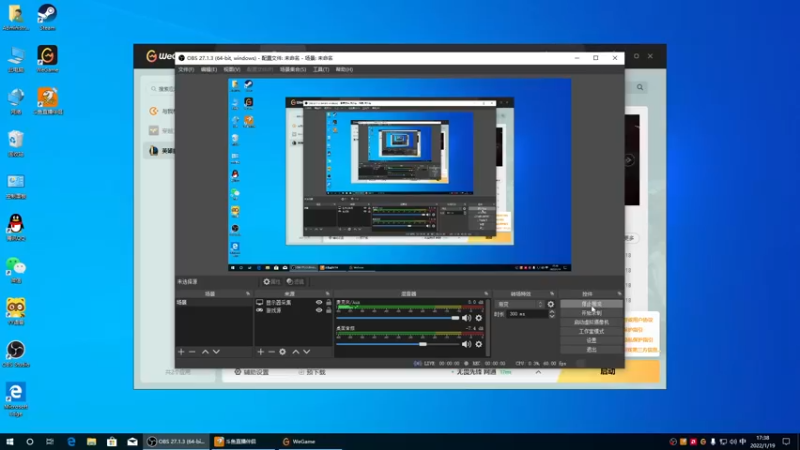Open WeChat desktop shortcut
Viewport: 800px width, 450px height.
[x=16, y=270]
